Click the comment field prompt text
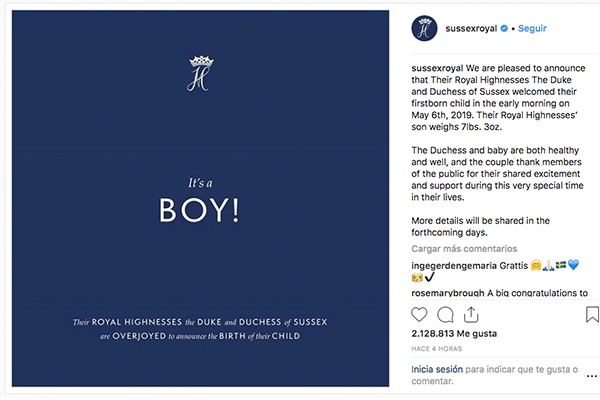The height and width of the screenshot is (400, 600). point(494,375)
